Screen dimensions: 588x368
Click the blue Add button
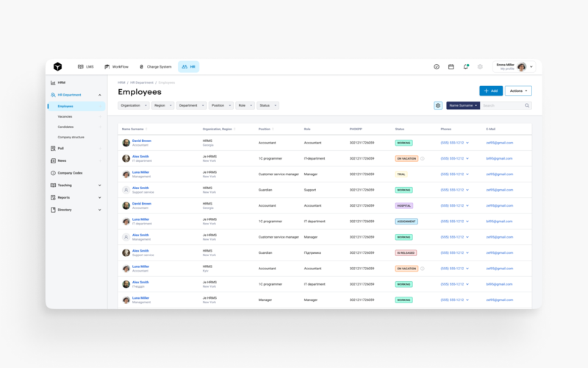click(x=491, y=91)
